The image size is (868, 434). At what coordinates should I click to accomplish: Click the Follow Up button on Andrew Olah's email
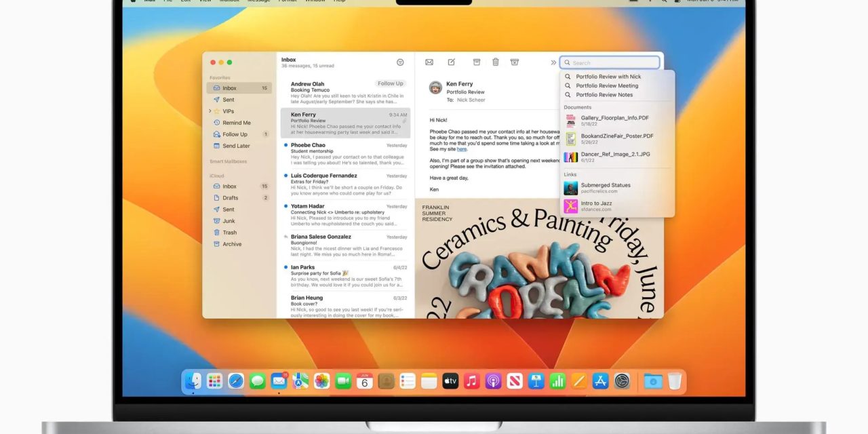pos(390,84)
